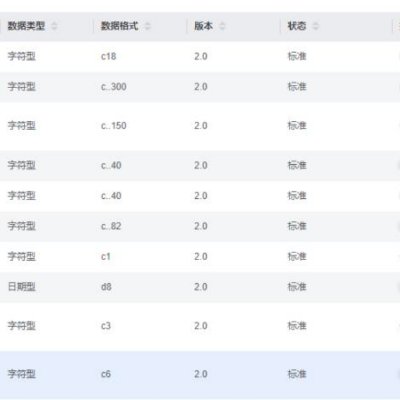Click 标准 status in the d8 row
400x400 pixels.
coord(297,287)
